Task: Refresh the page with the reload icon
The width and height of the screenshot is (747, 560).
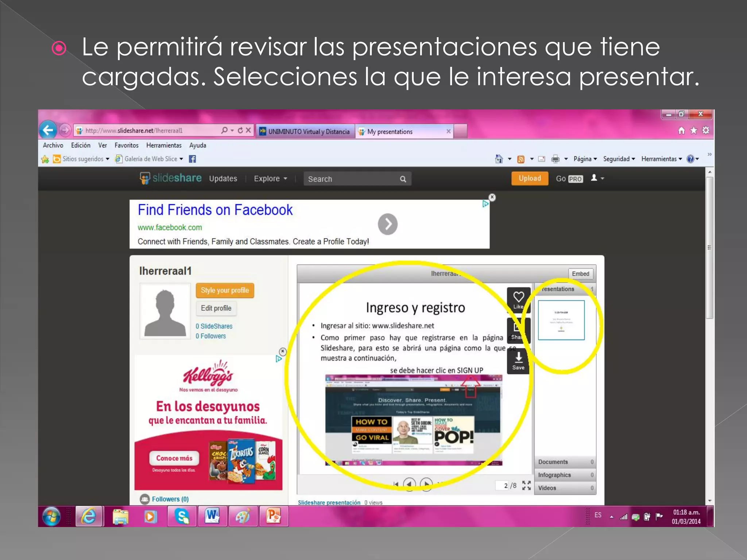Action: tap(240, 130)
